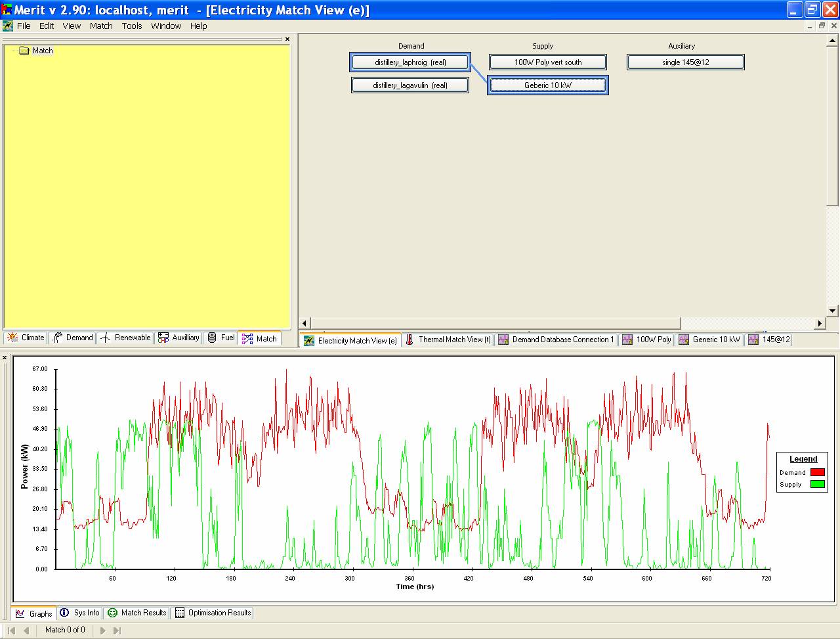Close the left Match panel
Screen dimensions: 840x639
tap(287, 39)
